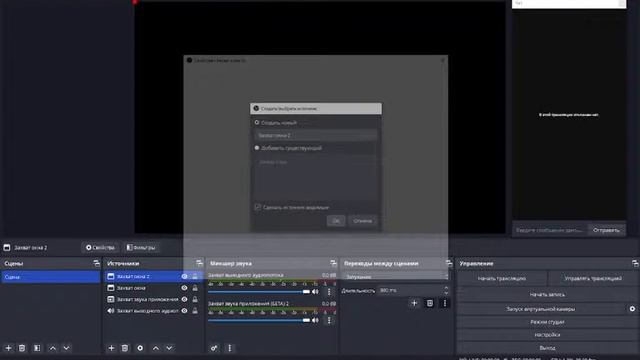Mute the Захват выходного аудиопотока channel
This screenshot has width=640, height=360.
[316, 292]
